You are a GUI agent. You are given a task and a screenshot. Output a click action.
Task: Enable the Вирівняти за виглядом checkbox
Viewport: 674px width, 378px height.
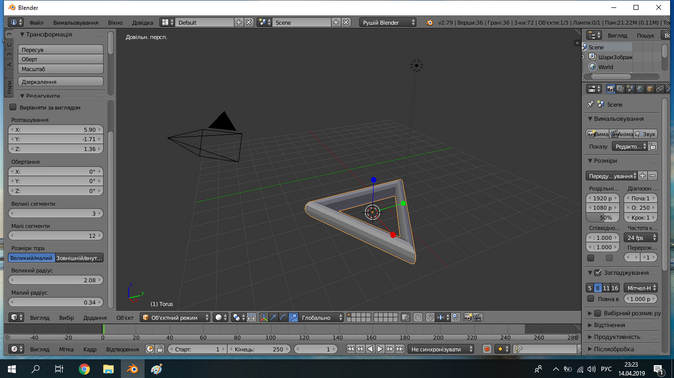pyautogui.click(x=13, y=107)
